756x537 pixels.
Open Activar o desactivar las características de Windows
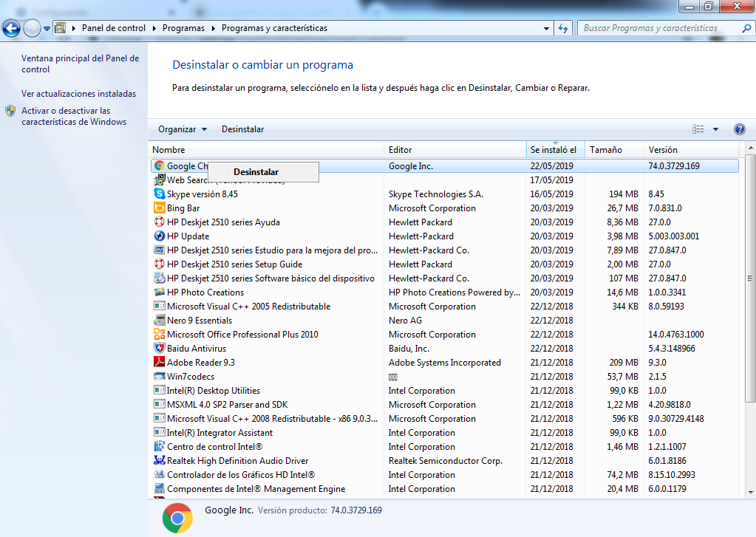click(x=74, y=116)
